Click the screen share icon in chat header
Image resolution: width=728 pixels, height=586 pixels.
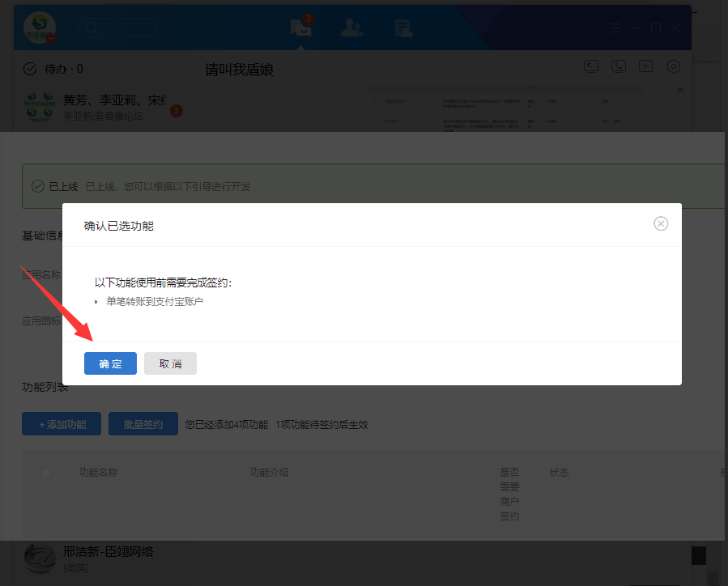tap(592, 67)
